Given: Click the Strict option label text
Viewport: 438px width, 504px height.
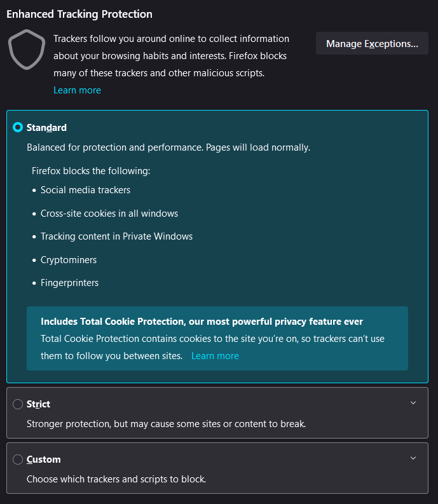Looking at the screenshot, I should [x=38, y=404].
